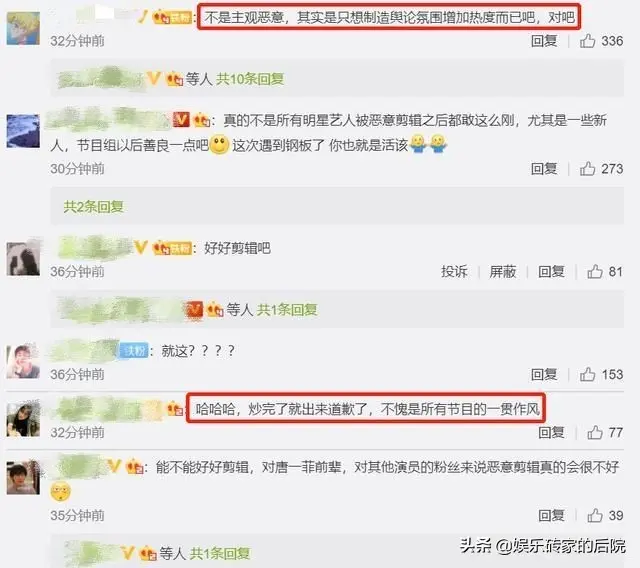The width and height of the screenshot is (640, 568).
Task: Click the orange V verified badge on second commenter
Action: point(181,120)
